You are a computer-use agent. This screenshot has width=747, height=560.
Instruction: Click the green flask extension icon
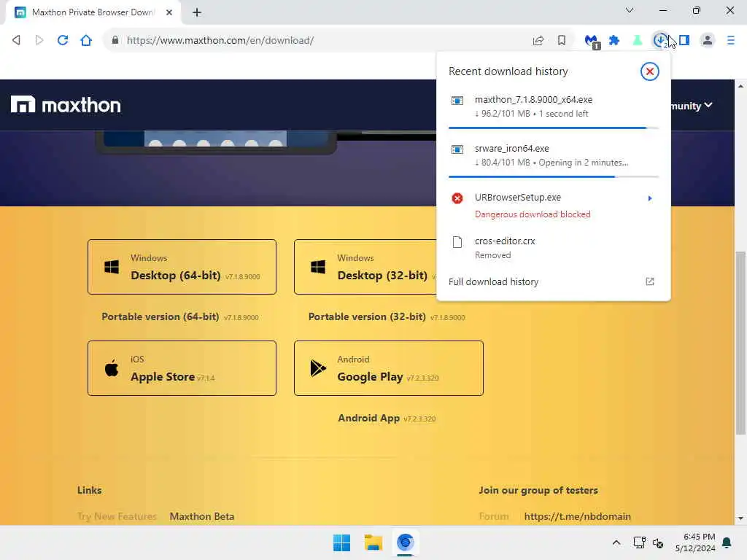(638, 41)
